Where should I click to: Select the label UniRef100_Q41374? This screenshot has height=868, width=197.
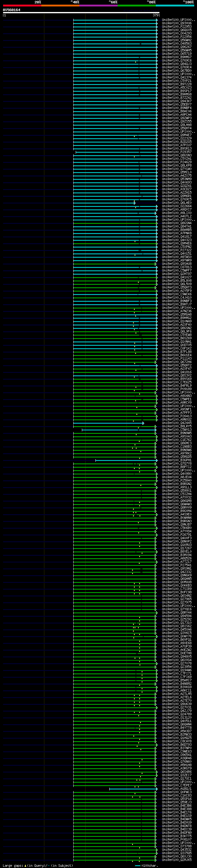[x=176, y=78]
